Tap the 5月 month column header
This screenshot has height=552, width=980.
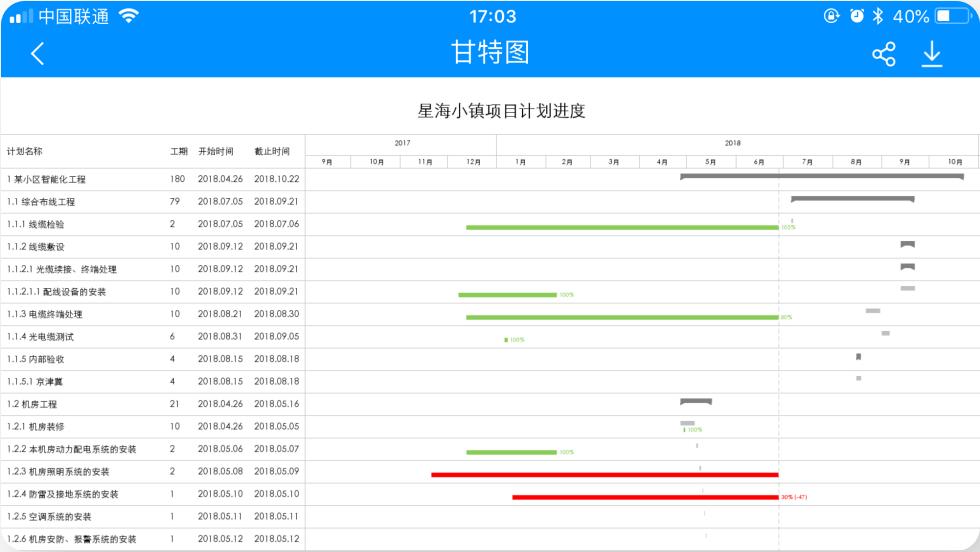(711, 162)
